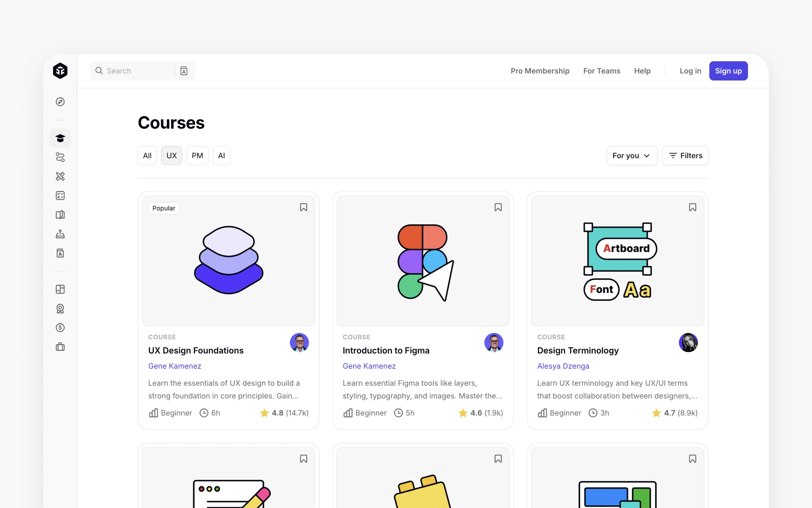Image resolution: width=812 pixels, height=508 pixels.
Task: Select the UX category tab
Action: 172,156
